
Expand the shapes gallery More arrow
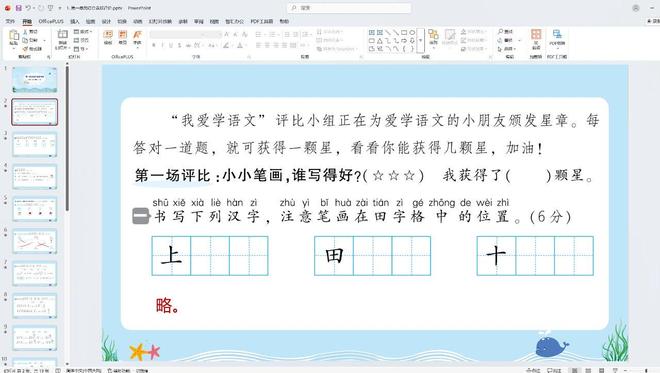pyautogui.click(x=420, y=40)
